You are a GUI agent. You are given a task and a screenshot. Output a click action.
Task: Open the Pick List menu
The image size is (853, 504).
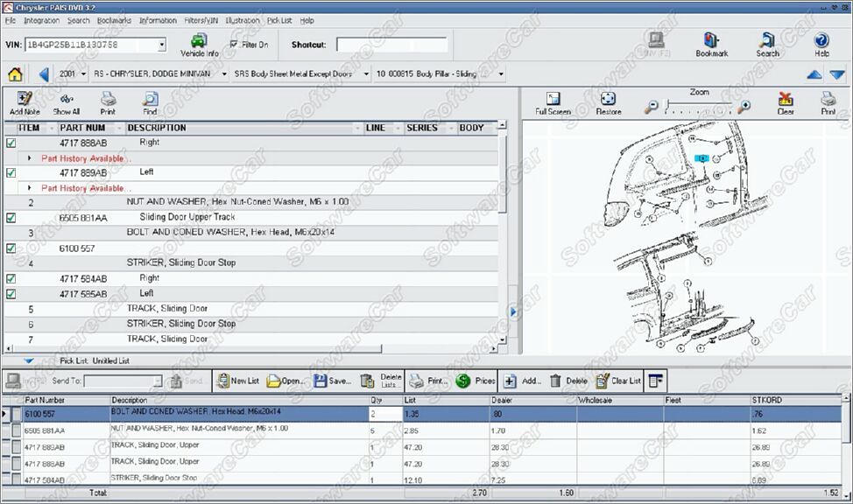tap(279, 20)
